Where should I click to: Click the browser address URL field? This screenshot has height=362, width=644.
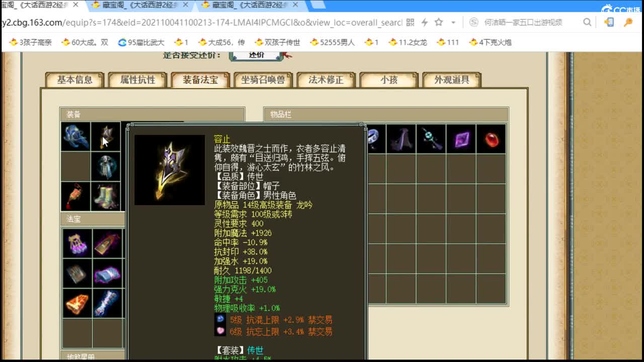[201, 23]
